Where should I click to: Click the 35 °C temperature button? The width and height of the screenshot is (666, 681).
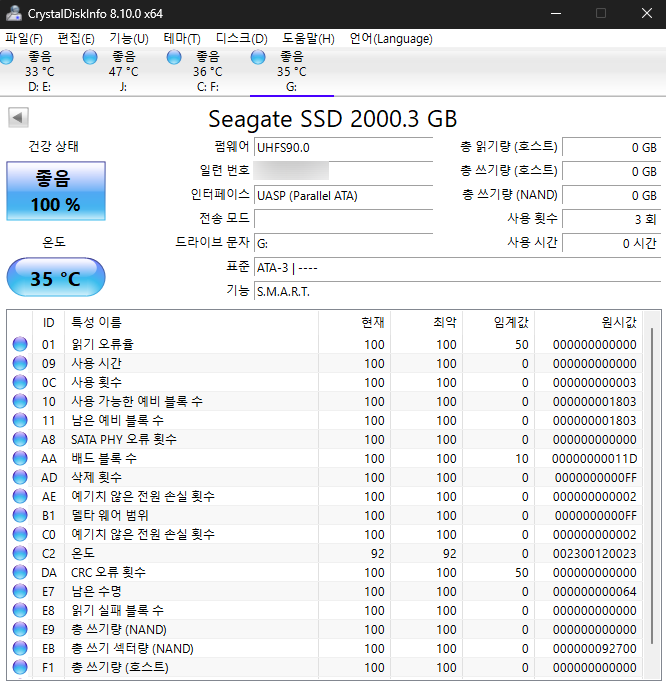56,278
